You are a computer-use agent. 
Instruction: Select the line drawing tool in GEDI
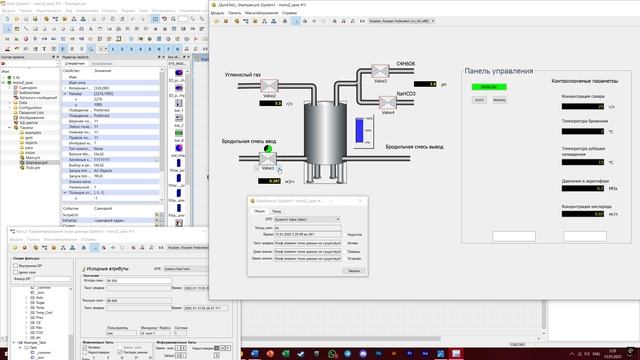coord(26,29)
